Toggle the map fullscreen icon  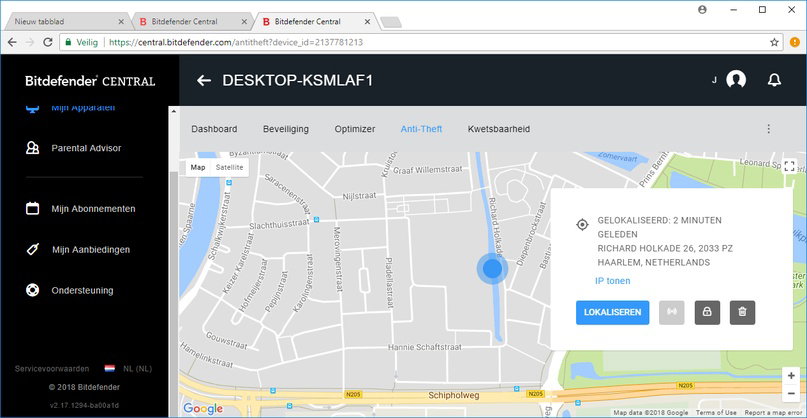coord(789,166)
